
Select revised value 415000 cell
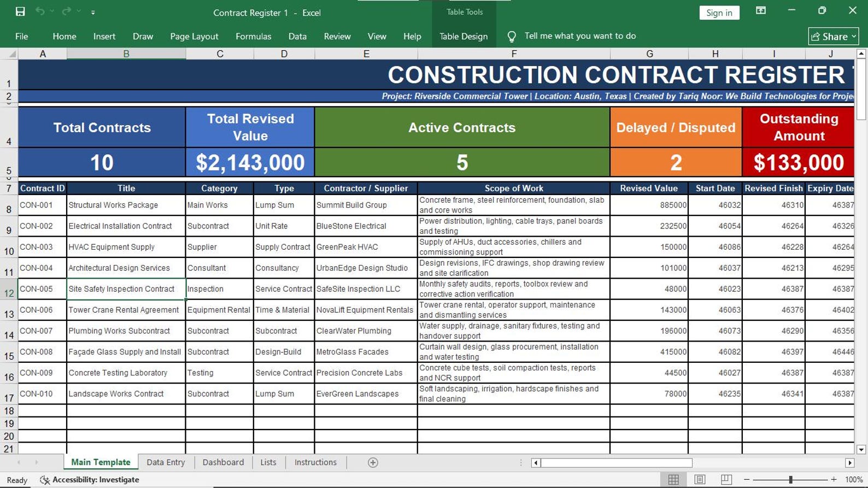pyautogui.click(x=649, y=352)
